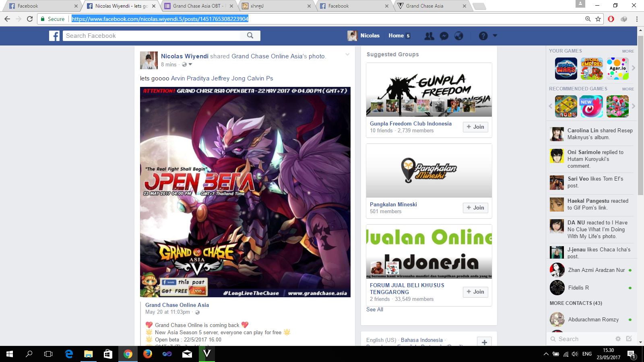Click the Search Facebook input field
This screenshot has width=644, height=362.
pos(151,35)
